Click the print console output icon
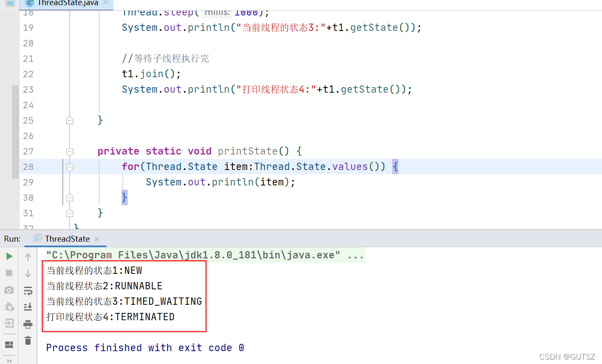602x364 pixels. pyautogui.click(x=28, y=324)
